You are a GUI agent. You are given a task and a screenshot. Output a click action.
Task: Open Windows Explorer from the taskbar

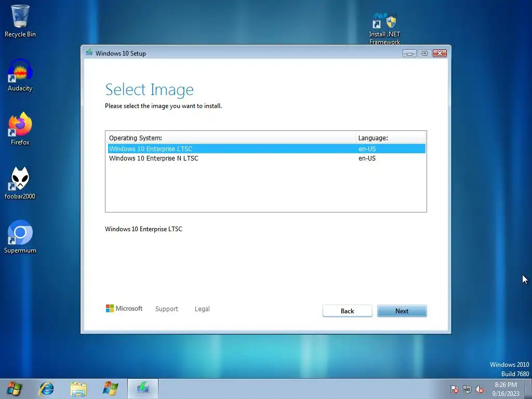79,389
